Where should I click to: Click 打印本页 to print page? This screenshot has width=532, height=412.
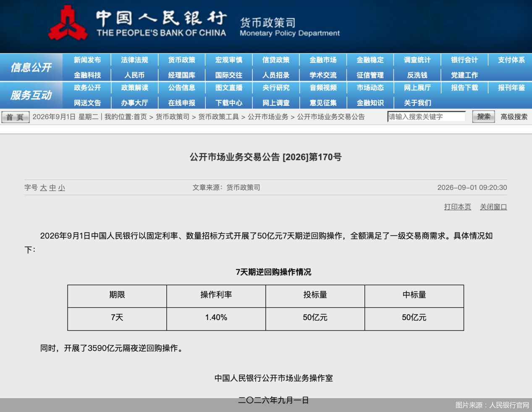point(458,207)
